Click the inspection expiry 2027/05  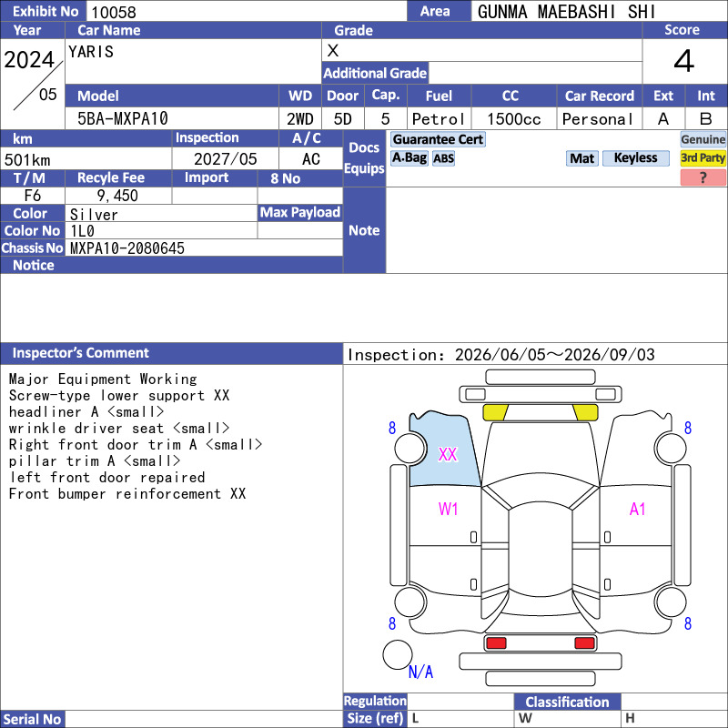click(x=225, y=159)
